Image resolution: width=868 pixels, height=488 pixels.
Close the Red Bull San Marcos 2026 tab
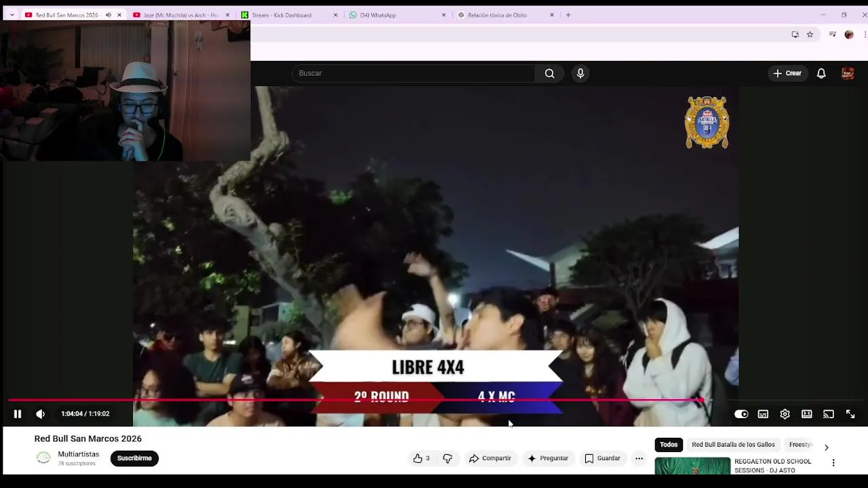pos(119,15)
